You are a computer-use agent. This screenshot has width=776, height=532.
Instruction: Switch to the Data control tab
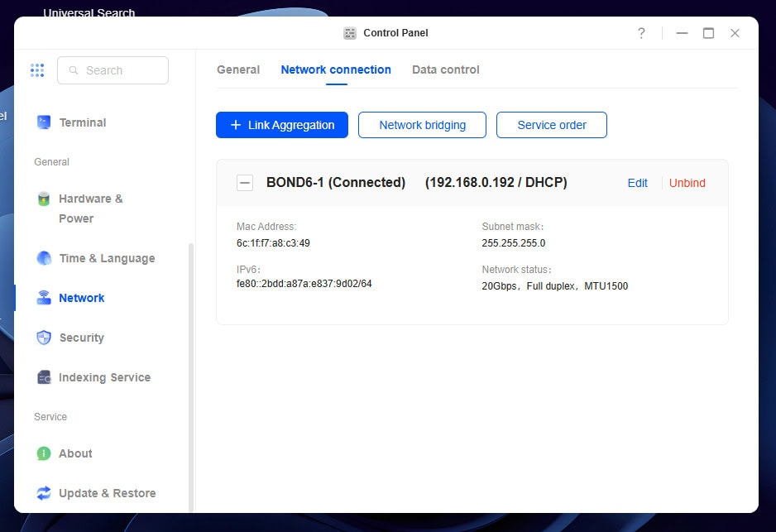pos(446,69)
